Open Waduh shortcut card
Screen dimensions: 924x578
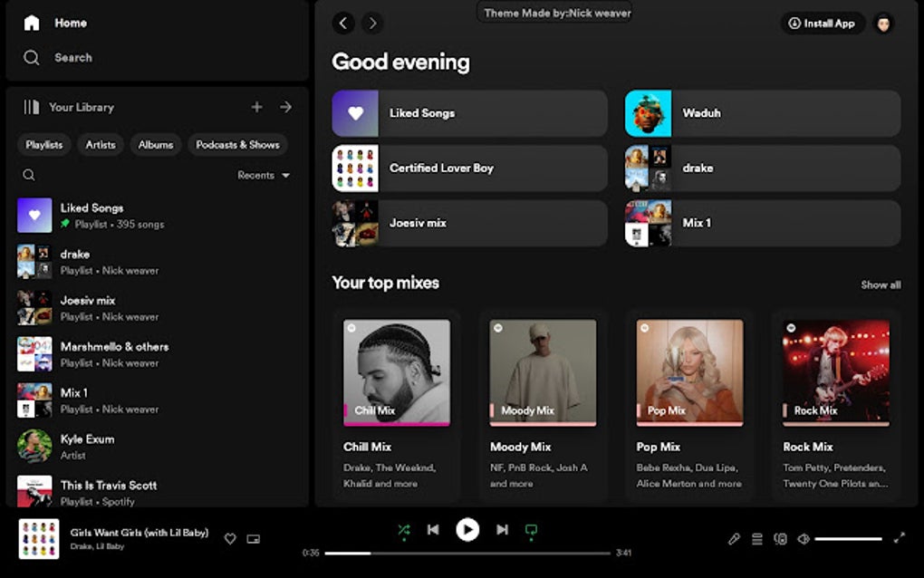click(763, 113)
